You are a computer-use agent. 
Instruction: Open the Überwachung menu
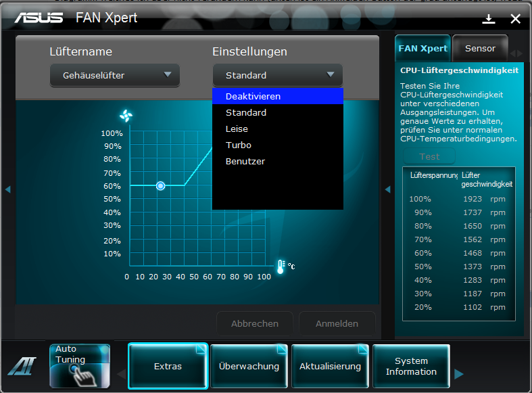click(x=249, y=366)
